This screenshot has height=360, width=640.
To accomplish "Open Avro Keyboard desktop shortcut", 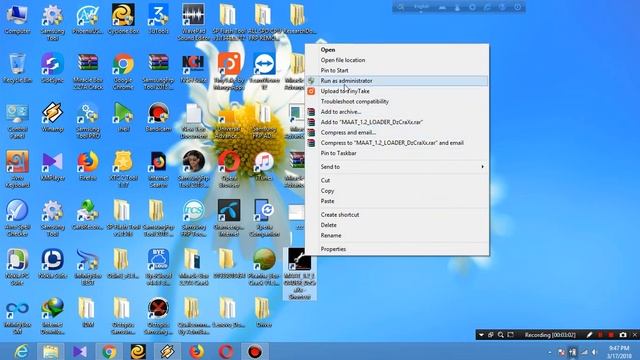I will coord(17,169).
